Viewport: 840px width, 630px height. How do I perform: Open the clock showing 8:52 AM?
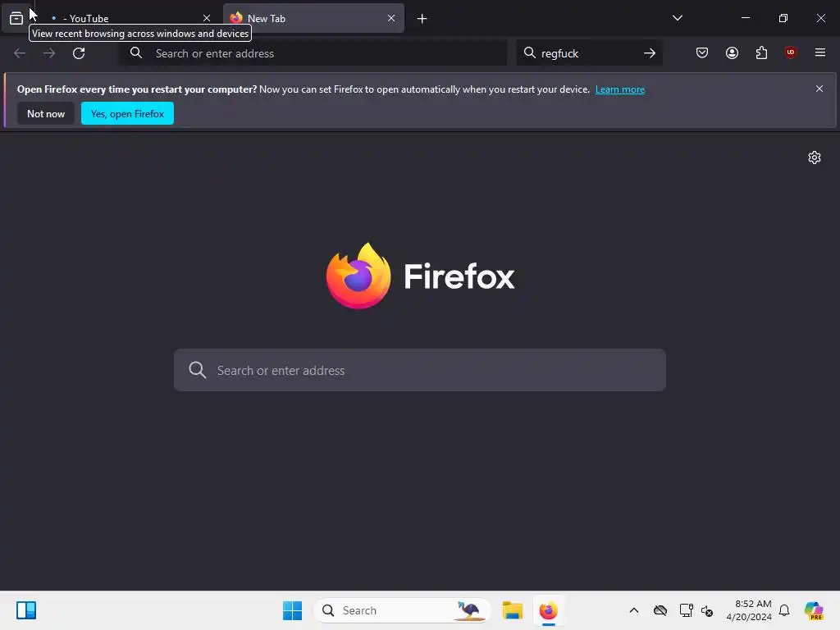click(748, 610)
